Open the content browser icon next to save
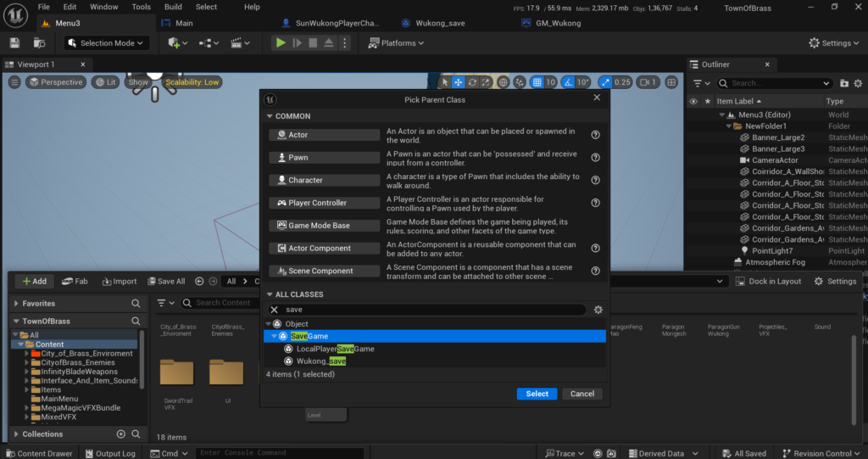This screenshot has width=868, height=459. pyautogui.click(x=39, y=43)
